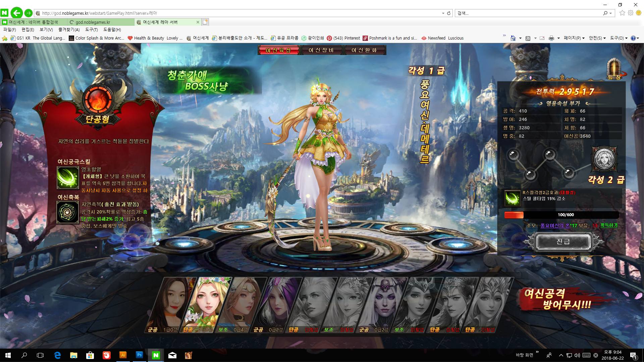Click the printer icon in command bar
Viewport: 644px width, 362px height.
(551, 38)
